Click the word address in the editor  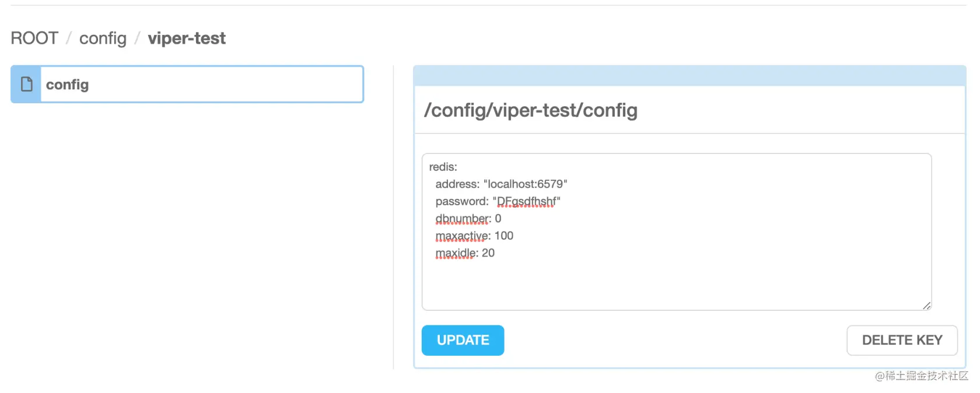click(x=457, y=184)
